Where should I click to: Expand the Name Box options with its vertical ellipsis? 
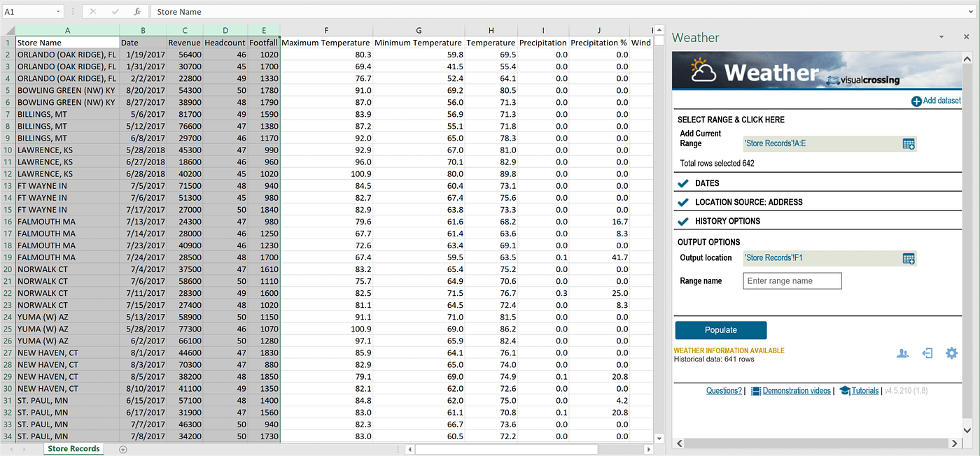point(72,11)
